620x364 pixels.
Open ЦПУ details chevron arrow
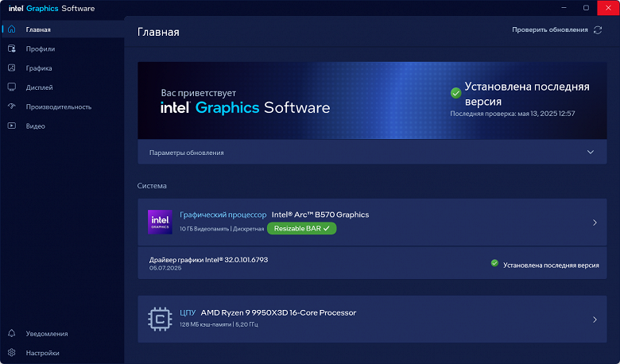595,319
